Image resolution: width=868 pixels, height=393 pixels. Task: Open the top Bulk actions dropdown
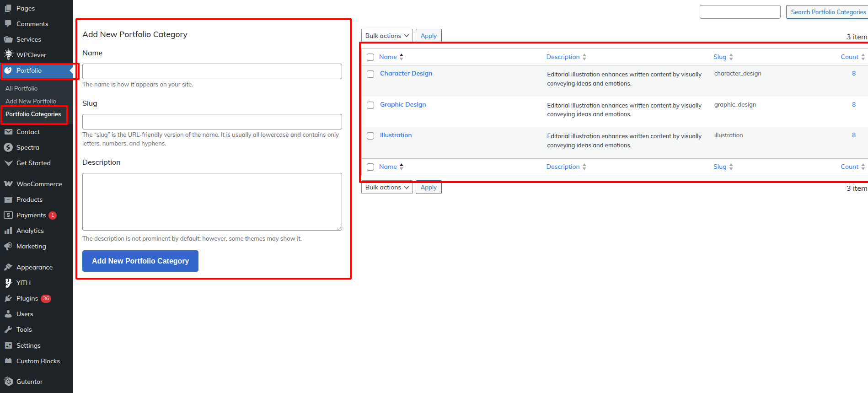[387, 36]
